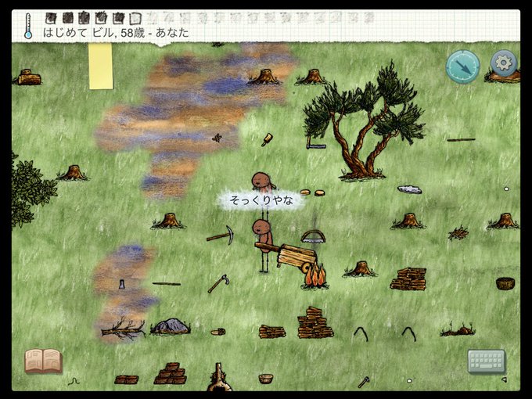Open the settings gear
This screenshot has height=399, width=532.
point(504,63)
